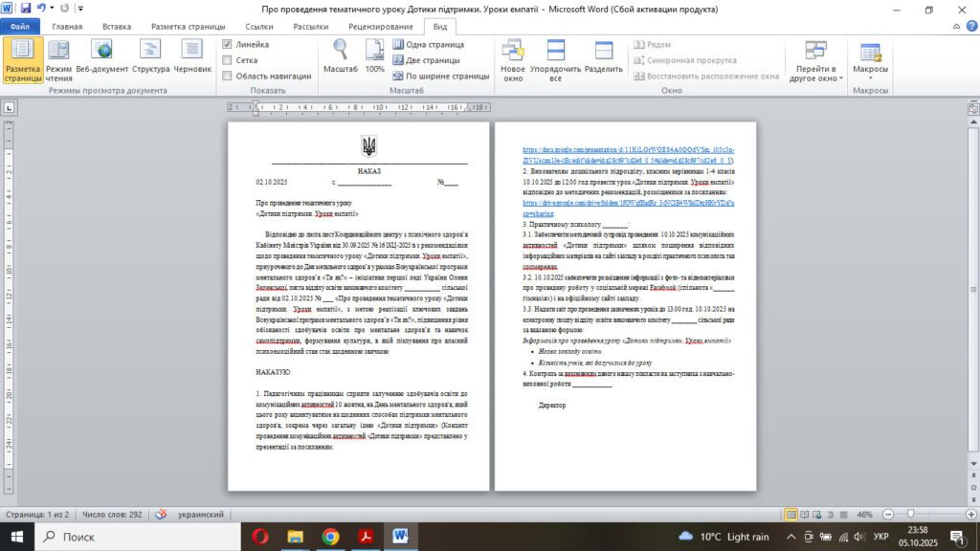Screen dimensions: 980x551
Task: Uncheck the Линейка ruler checkbox
Action: (x=227, y=44)
